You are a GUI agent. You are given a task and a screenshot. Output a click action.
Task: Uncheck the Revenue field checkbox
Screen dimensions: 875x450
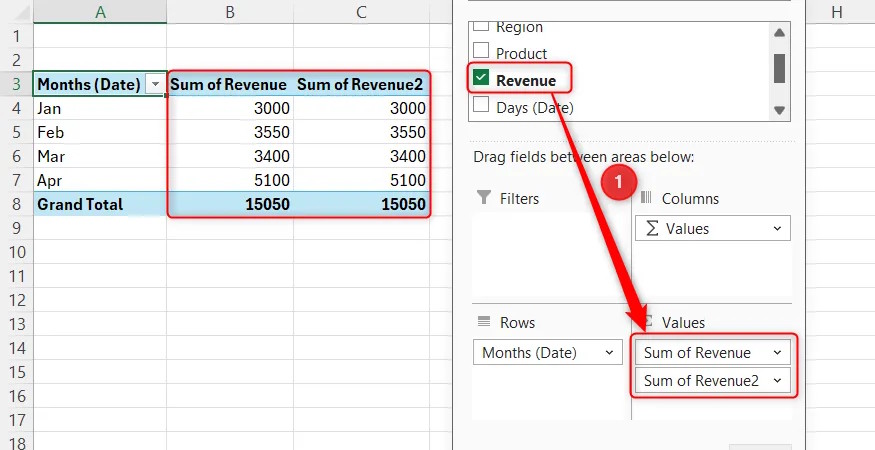pos(480,78)
